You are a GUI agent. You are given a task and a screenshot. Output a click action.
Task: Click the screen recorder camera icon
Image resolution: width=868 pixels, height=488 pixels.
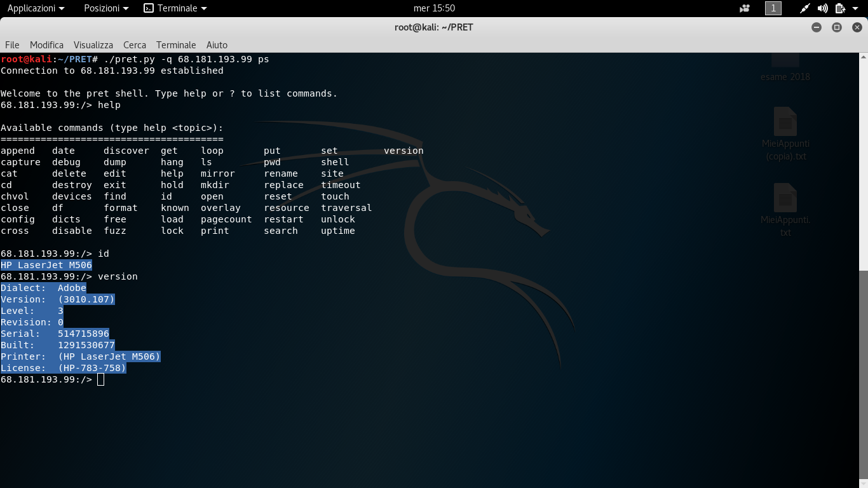click(x=745, y=8)
